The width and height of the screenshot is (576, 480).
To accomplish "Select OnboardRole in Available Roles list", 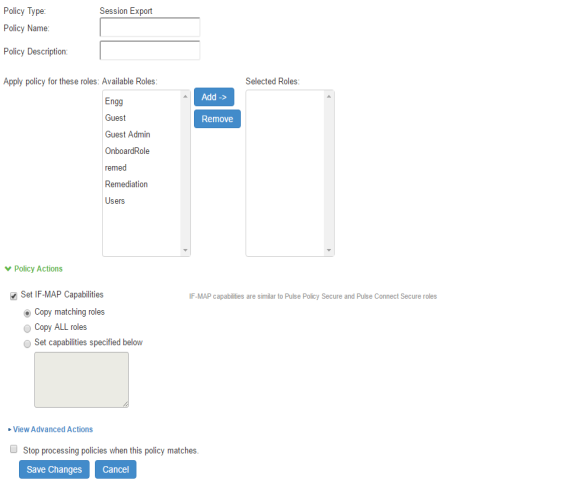I will pyautogui.click(x=127, y=151).
